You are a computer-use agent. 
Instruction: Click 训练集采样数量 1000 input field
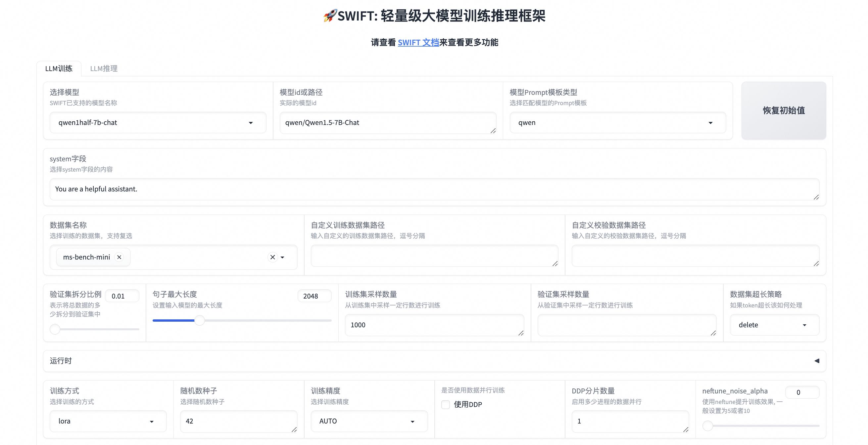click(434, 325)
